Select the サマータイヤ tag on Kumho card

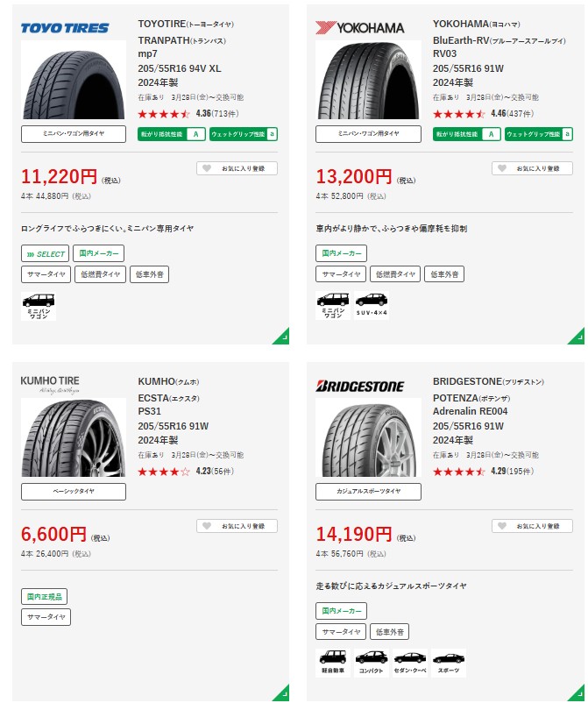pyautogui.click(x=46, y=617)
